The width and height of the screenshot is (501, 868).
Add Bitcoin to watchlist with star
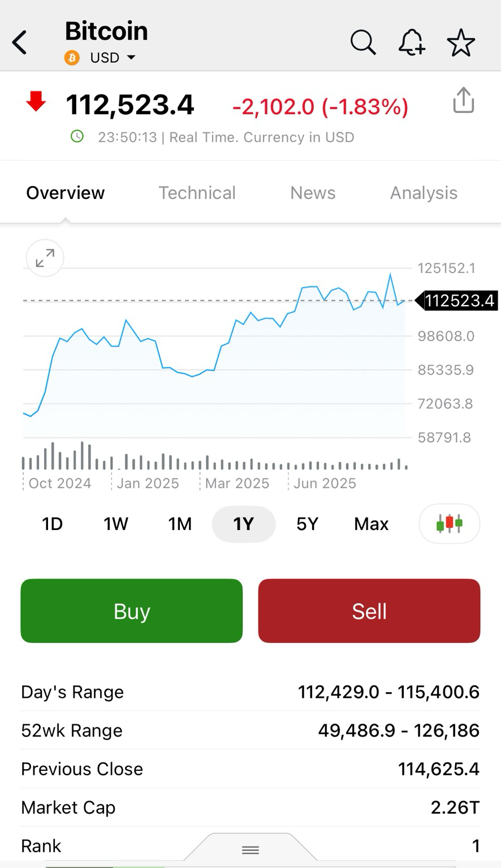461,43
